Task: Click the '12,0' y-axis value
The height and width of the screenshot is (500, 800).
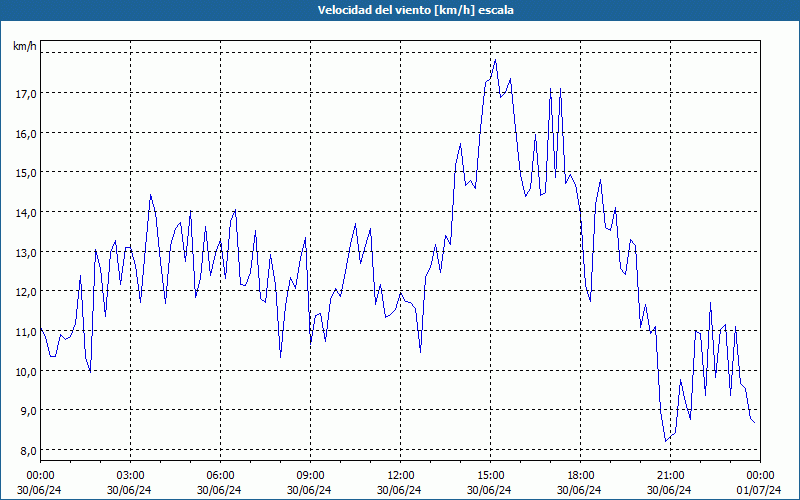Action: pos(27,291)
